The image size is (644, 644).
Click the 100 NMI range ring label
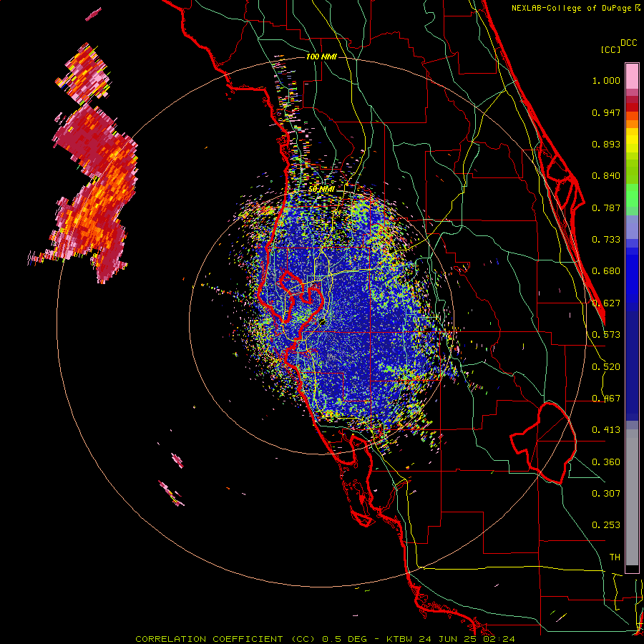click(x=321, y=57)
